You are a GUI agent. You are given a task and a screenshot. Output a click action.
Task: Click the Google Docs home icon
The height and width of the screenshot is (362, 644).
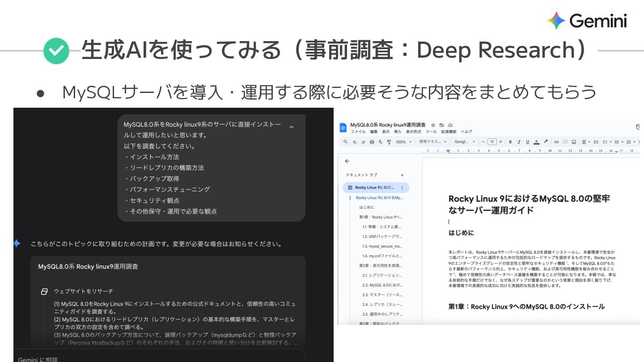click(x=343, y=128)
